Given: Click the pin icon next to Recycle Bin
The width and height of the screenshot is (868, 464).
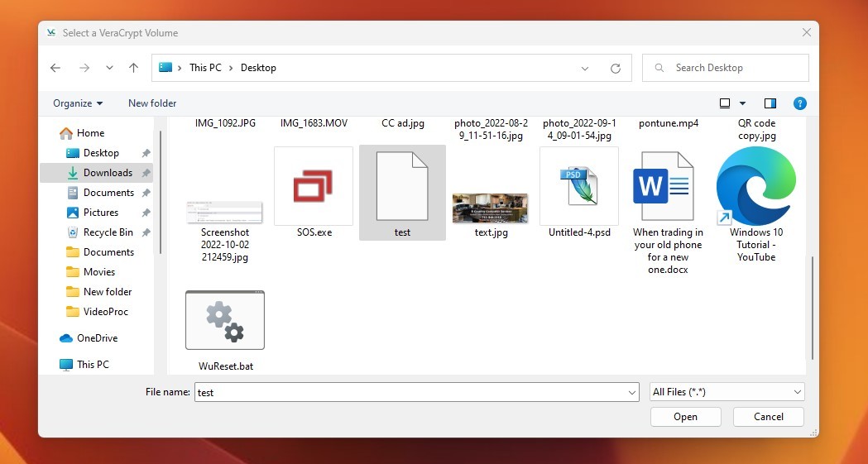Looking at the screenshot, I should [146, 233].
